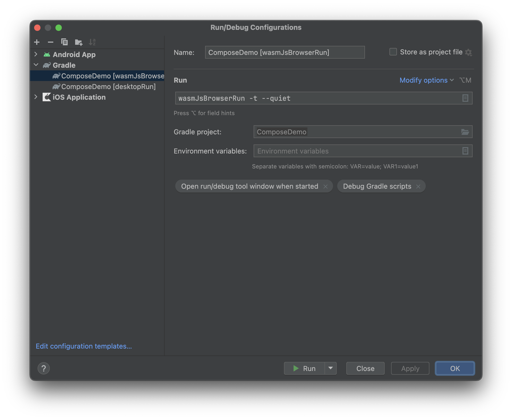This screenshot has width=512, height=420.
Task: Click the Gradle project folder browse icon
Action: pyautogui.click(x=465, y=132)
